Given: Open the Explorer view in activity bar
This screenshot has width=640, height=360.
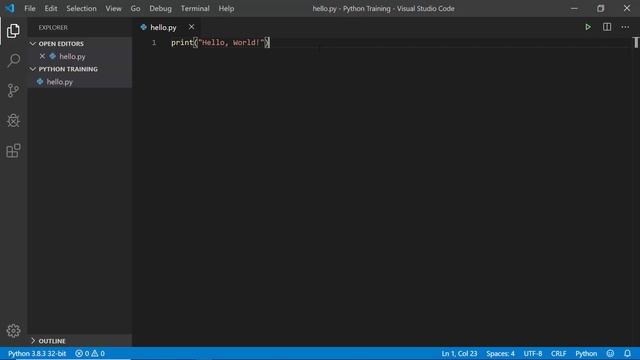Looking at the screenshot, I should pos(13,31).
